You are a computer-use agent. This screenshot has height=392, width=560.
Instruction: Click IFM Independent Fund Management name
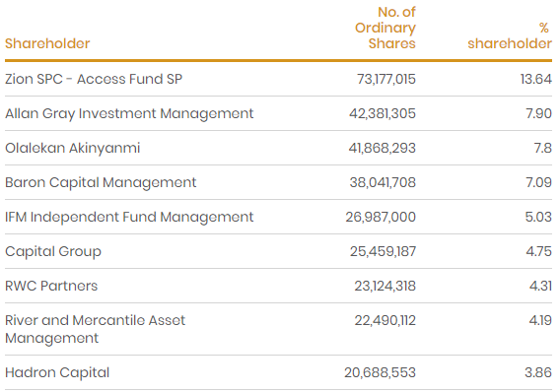coord(129,217)
